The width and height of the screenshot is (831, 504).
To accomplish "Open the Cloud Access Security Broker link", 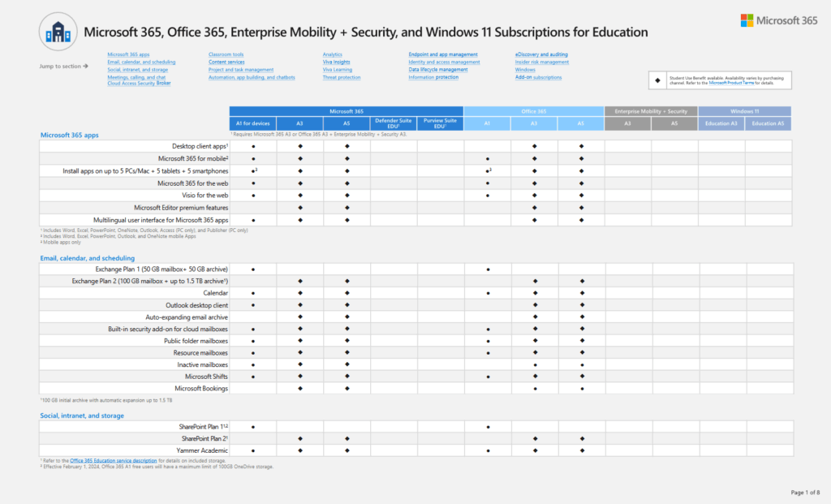I will coord(139,84).
